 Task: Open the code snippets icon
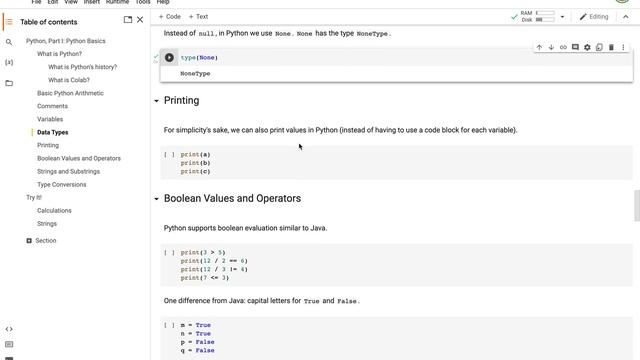click(x=9, y=329)
